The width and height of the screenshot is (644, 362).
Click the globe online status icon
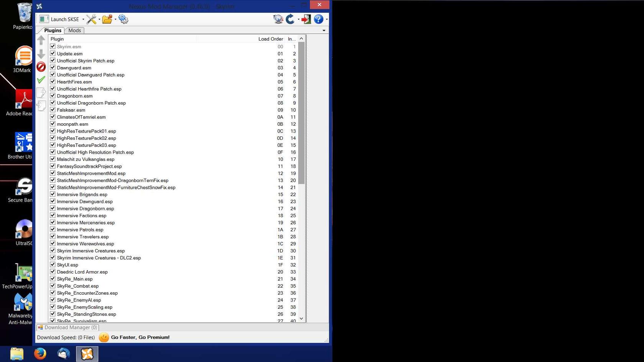click(278, 19)
